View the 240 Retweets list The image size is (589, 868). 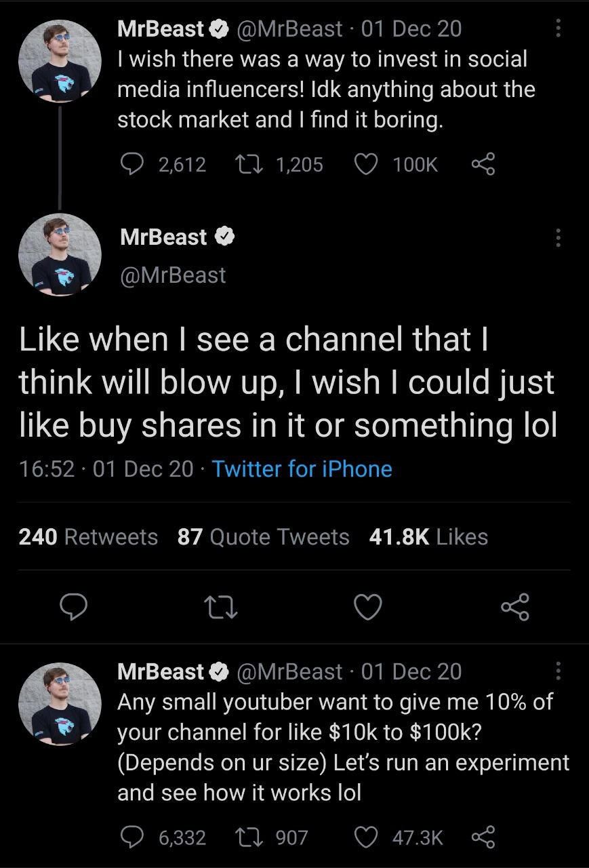click(88, 537)
